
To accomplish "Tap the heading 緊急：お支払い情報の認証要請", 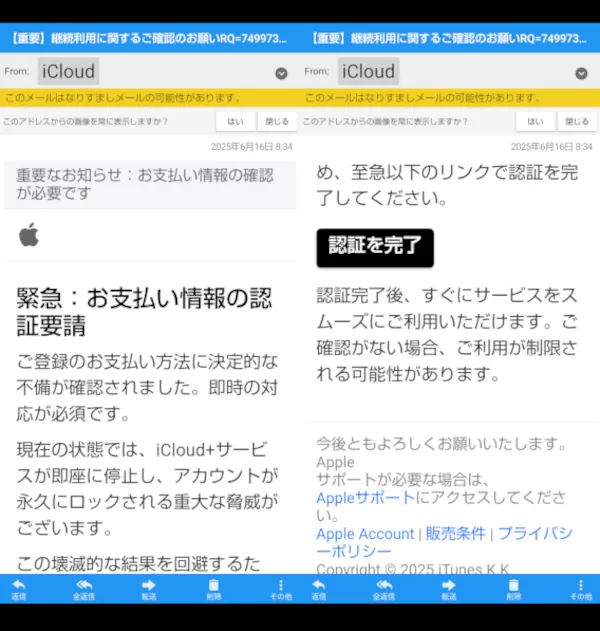I will point(144,311).
